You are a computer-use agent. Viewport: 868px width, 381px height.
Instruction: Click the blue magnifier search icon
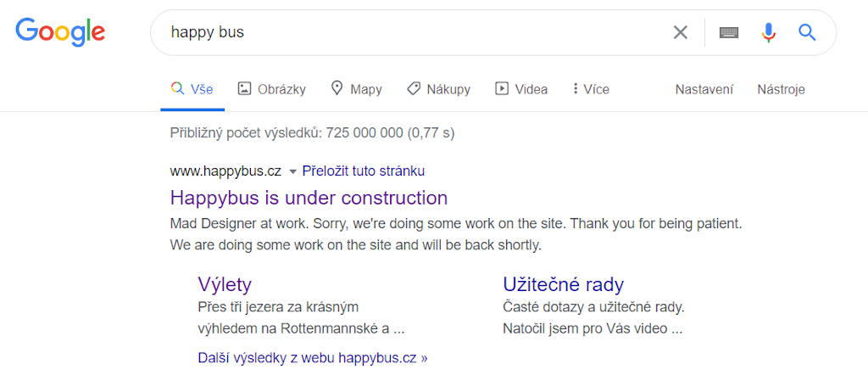[807, 32]
